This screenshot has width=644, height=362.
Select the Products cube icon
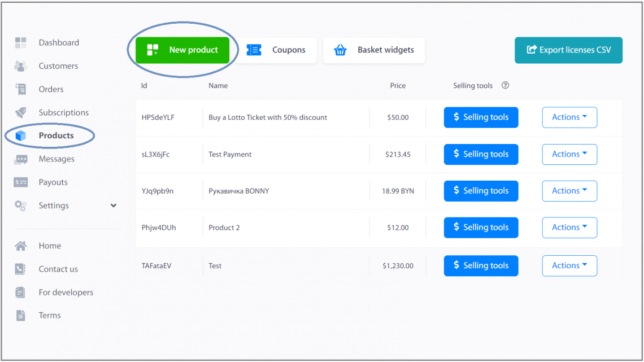click(21, 135)
